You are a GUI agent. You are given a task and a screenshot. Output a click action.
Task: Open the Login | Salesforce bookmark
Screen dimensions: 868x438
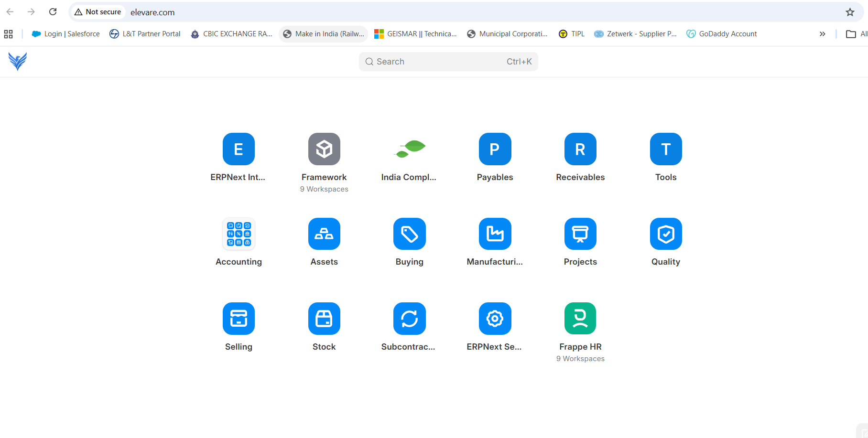click(x=66, y=34)
